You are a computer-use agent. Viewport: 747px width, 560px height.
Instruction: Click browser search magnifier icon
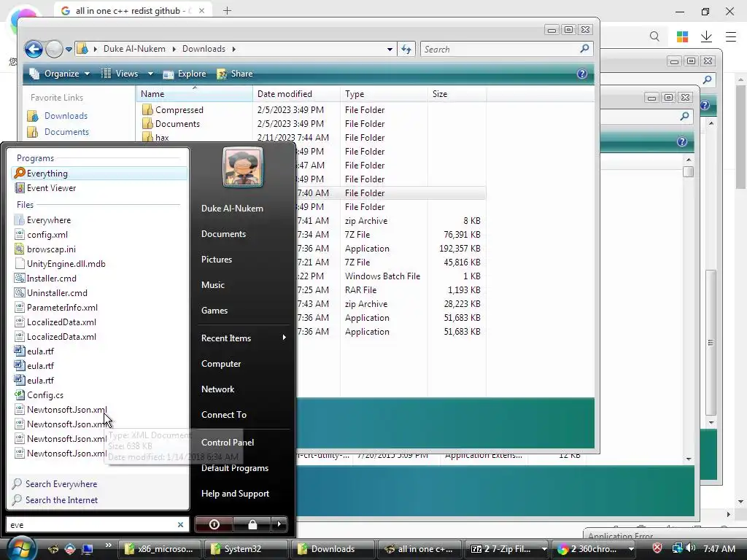pyautogui.click(x=654, y=36)
